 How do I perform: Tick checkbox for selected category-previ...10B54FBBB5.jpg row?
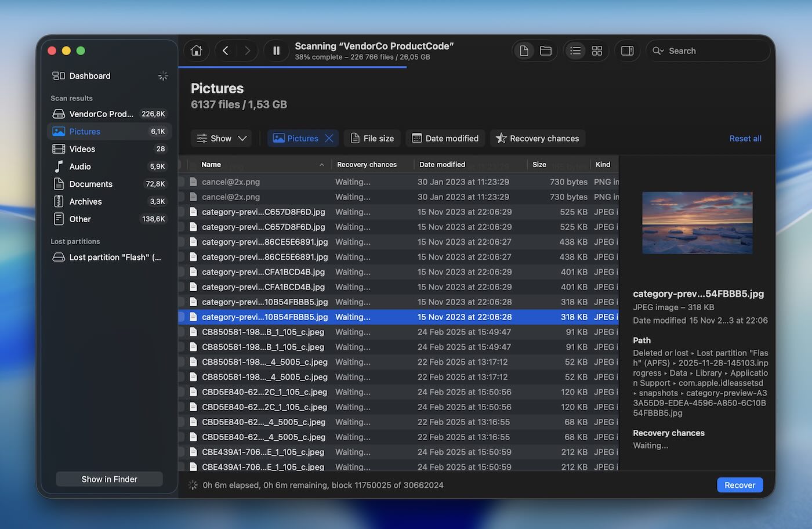(x=181, y=317)
